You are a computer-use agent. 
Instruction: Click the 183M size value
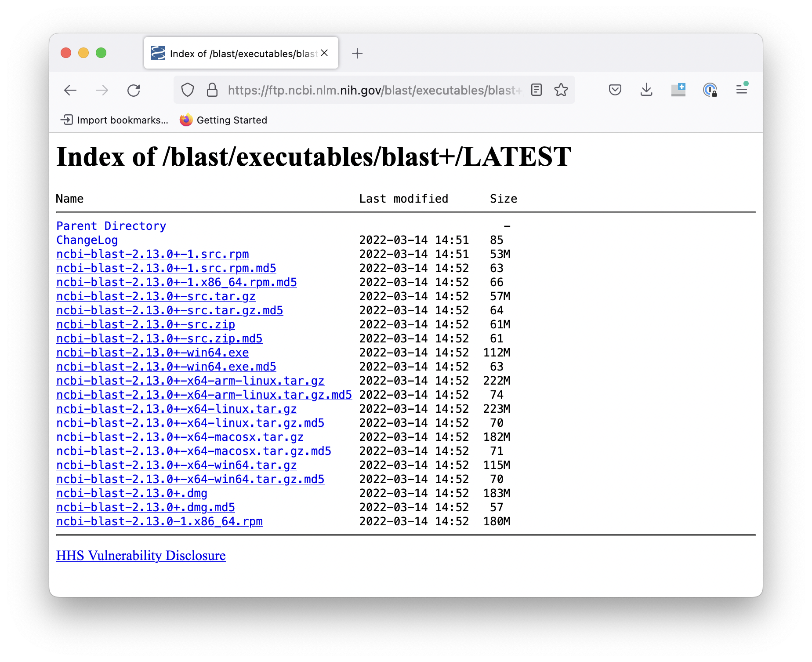[497, 493]
